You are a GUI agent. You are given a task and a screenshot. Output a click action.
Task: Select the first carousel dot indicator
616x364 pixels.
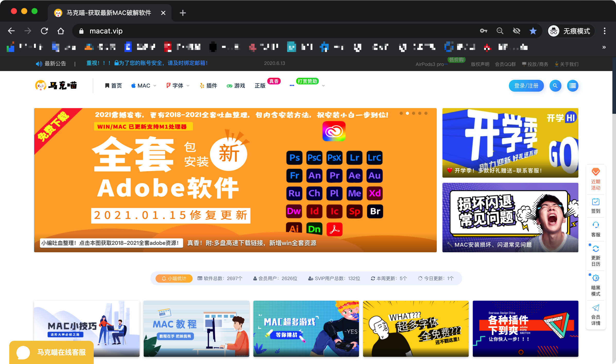pos(401,113)
